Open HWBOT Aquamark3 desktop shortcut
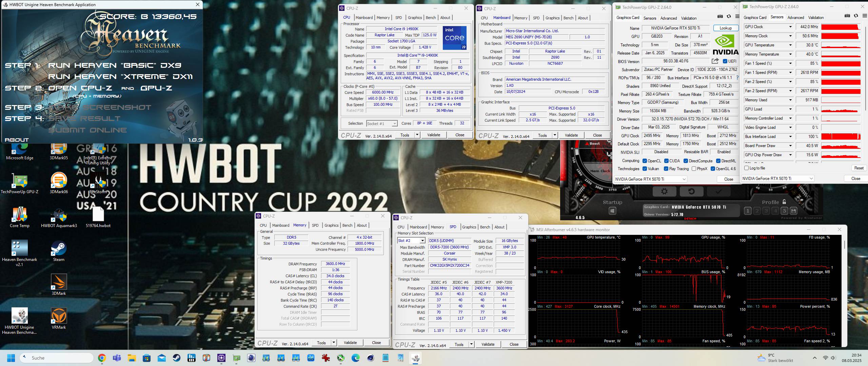 [x=59, y=217]
